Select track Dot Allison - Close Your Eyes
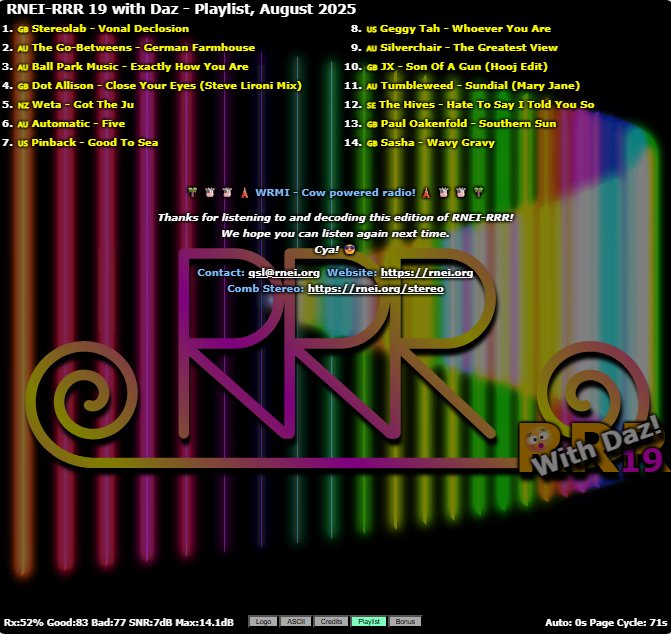 point(167,86)
